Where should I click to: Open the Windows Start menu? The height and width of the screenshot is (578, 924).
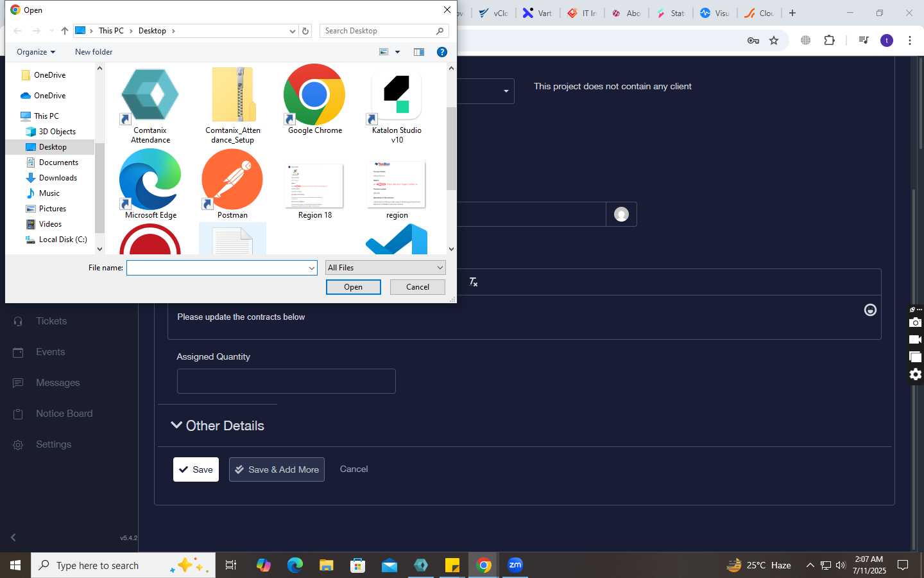[x=15, y=565]
